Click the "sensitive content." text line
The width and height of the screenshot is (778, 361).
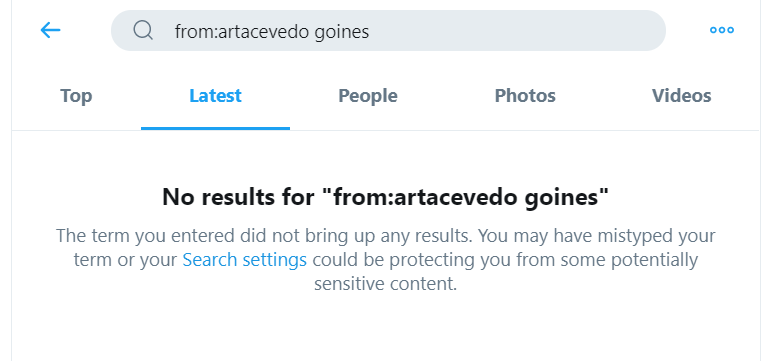click(x=386, y=284)
